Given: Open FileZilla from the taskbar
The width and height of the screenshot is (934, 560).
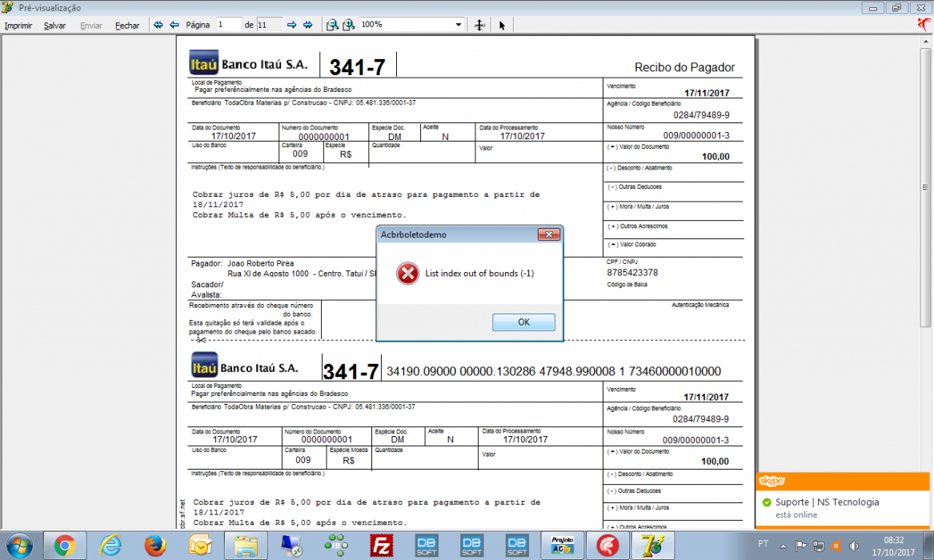Looking at the screenshot, I should [381, 546].
